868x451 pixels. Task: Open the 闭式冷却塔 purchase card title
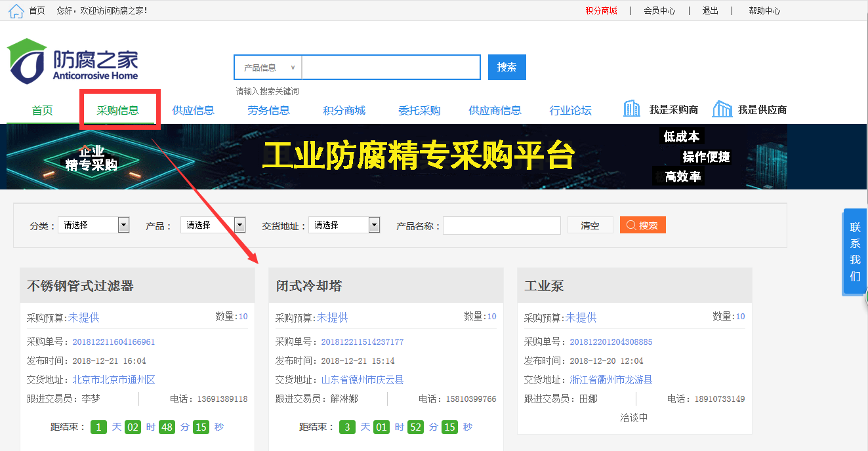(309, 286)
